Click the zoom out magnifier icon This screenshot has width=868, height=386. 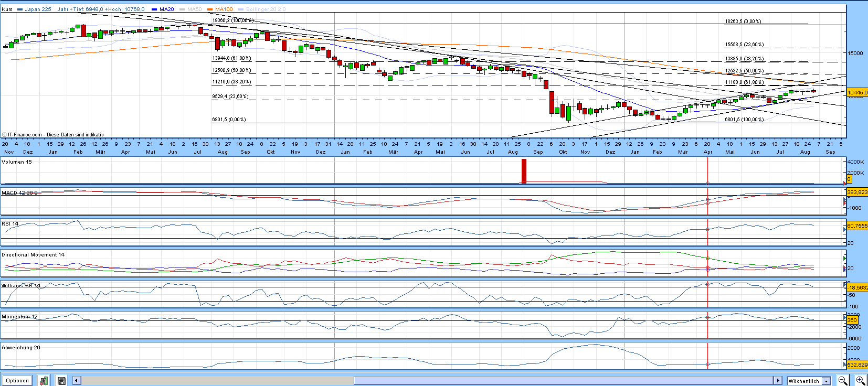coord(843,381)
